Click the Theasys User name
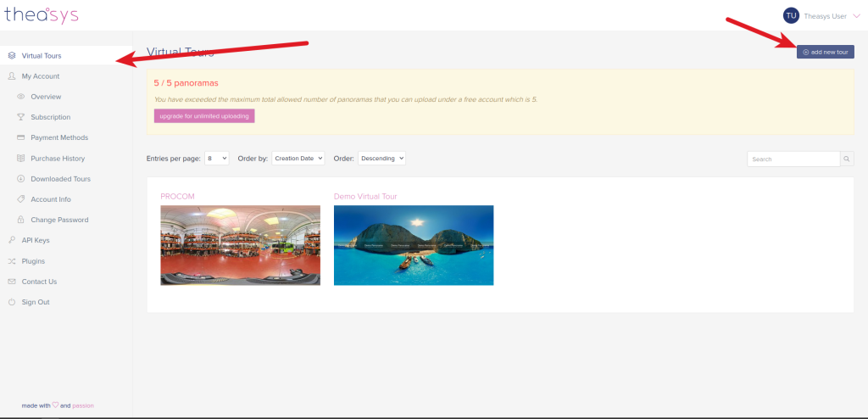Screen dimensions: 868x419 coord(825,16)
